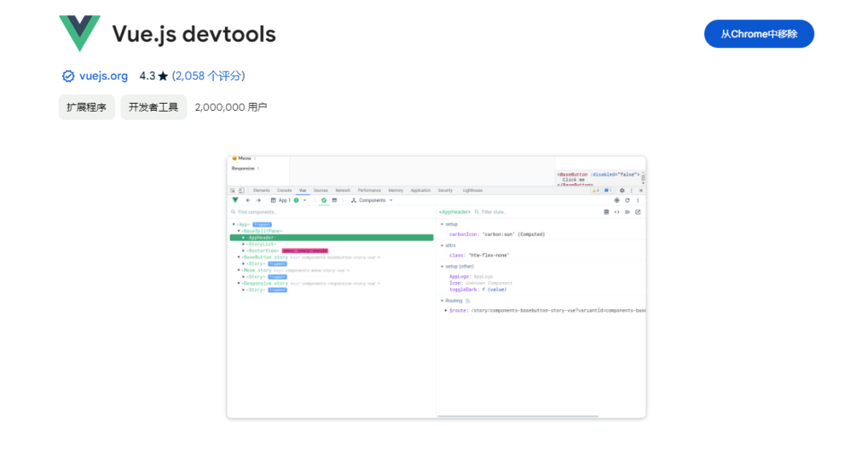
Task: Click the scroll-to-component icon in state panel
Action: (x=606, y=212)
